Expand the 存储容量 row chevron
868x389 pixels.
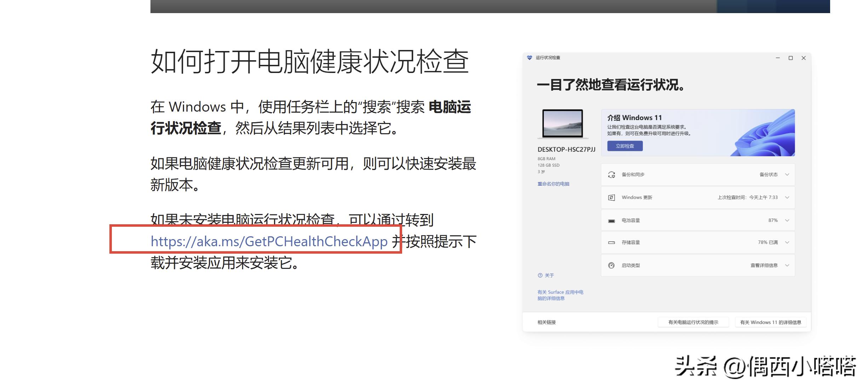click(x=787, y=242)
